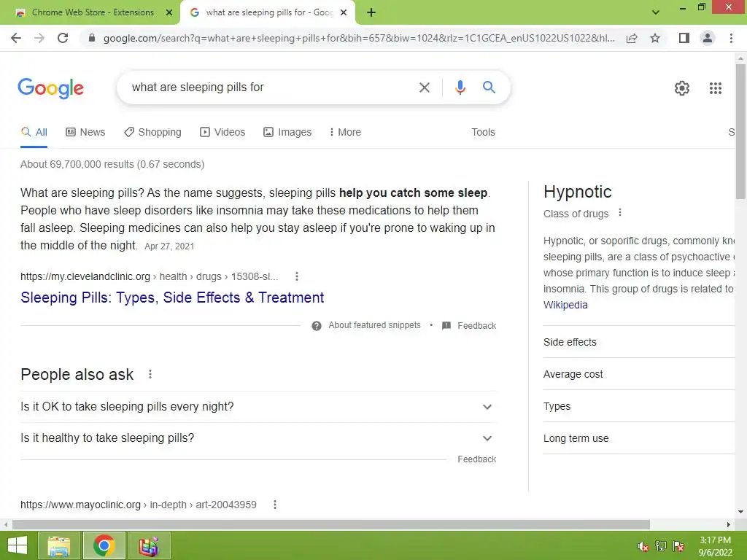Click the horizontal scrollbar thumb
This screenshot has height=560, width=747.
click(x=331, y=524)
